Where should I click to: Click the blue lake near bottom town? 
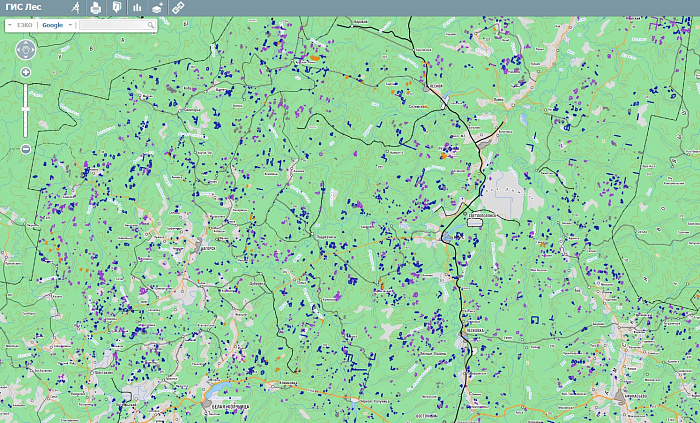point(218,388)
